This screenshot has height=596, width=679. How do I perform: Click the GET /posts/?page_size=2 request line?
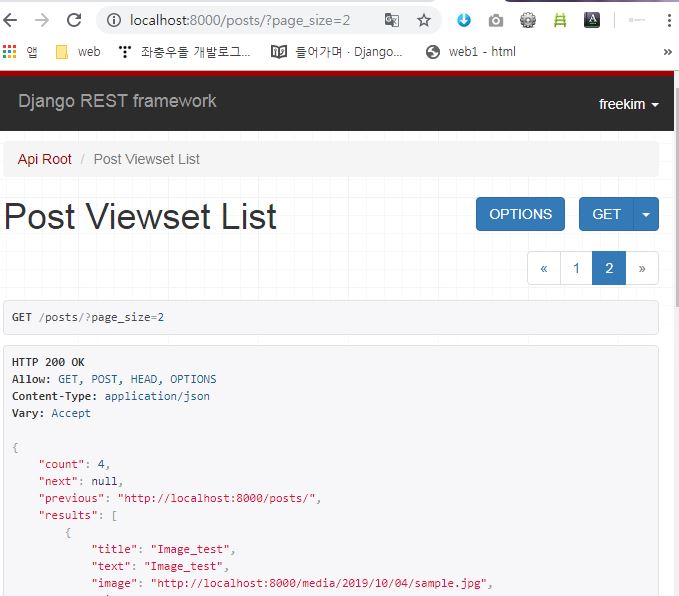coord(88,317)
